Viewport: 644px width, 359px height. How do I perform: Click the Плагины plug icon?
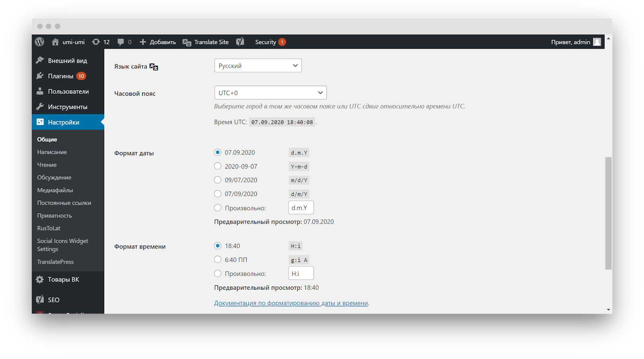pyautogui.click(x=40, y=76)
